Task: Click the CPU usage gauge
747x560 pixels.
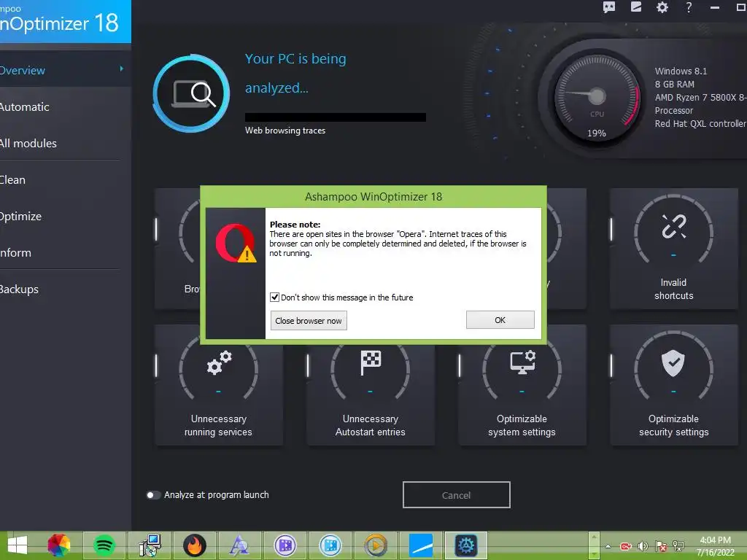Action: coord(597,97)
